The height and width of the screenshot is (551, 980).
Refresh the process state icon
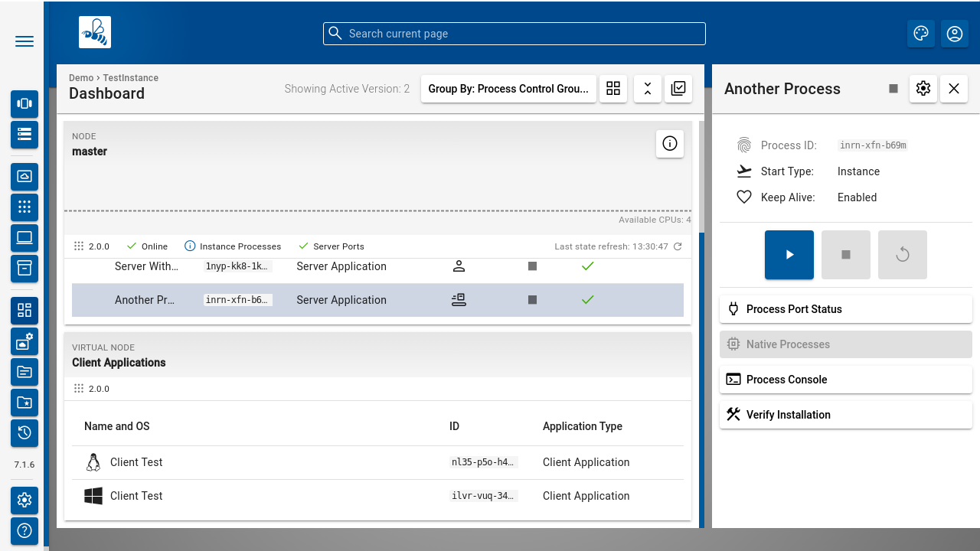(x=678, y=246)
